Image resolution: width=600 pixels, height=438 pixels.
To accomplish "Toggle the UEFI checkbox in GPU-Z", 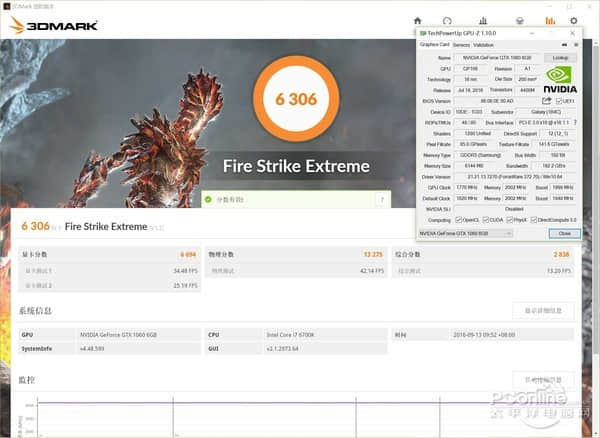I will [559, 101].
